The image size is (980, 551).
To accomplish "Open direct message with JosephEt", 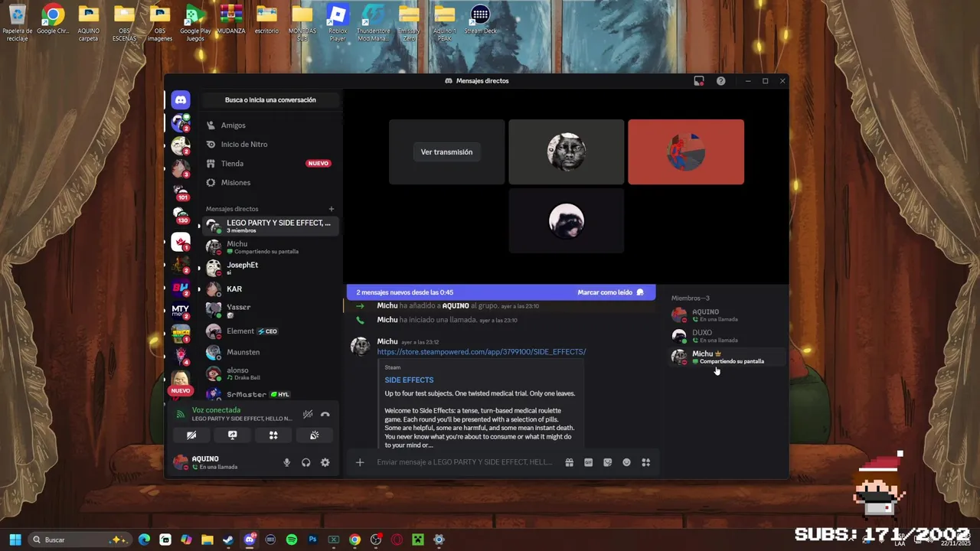I will [269, 268].
